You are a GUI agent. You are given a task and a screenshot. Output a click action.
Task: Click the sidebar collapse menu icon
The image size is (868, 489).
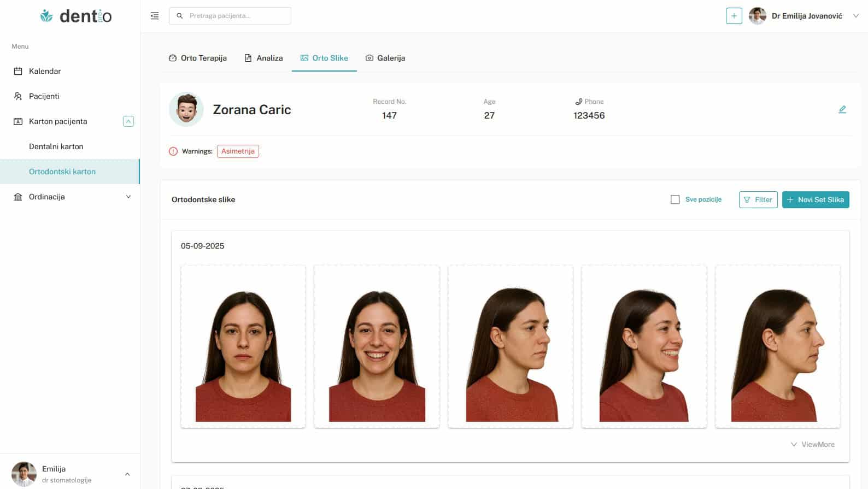click(x=155, y=16)
